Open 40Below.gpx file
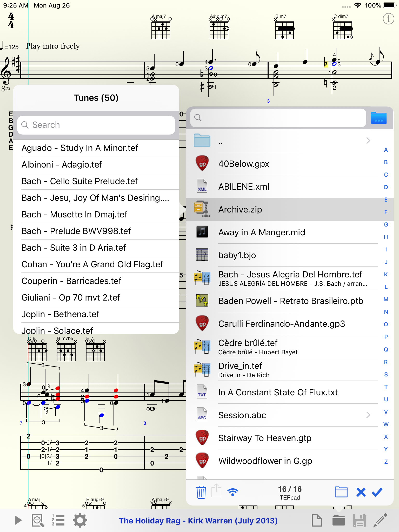This screenshot has width=399, height=532. click(282, 164)
